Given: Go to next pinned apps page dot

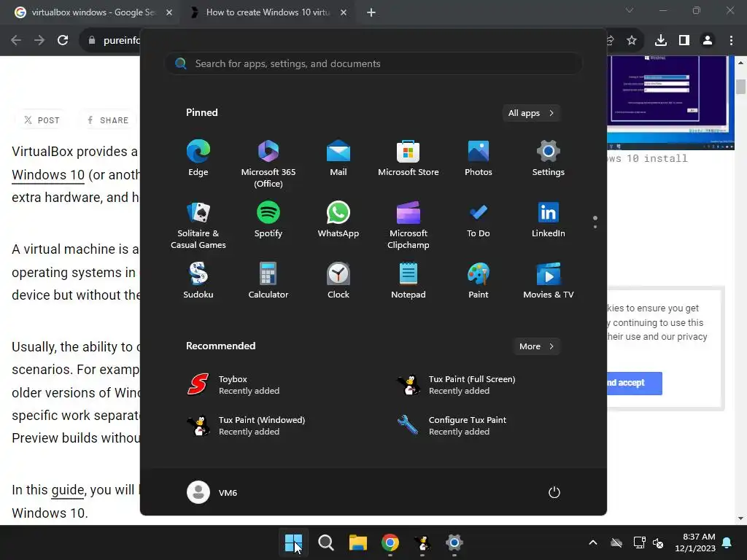Looking at the screenshot, I should tap(595, 227).
